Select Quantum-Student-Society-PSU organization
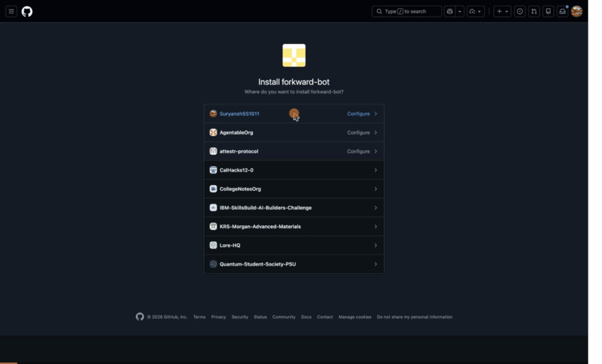602x364 pixels. pyautogui.click(x=294, y=264)
